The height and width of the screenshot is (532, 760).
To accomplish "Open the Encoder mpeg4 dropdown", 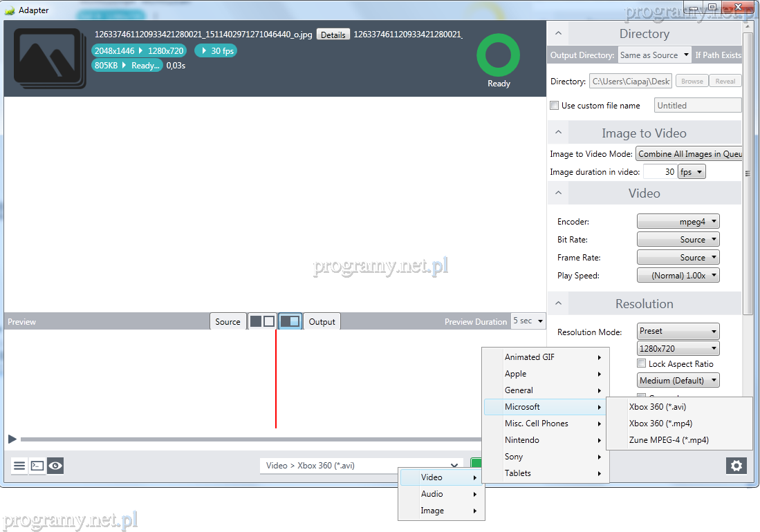I will pyautogui.click(x=678, y=222).
